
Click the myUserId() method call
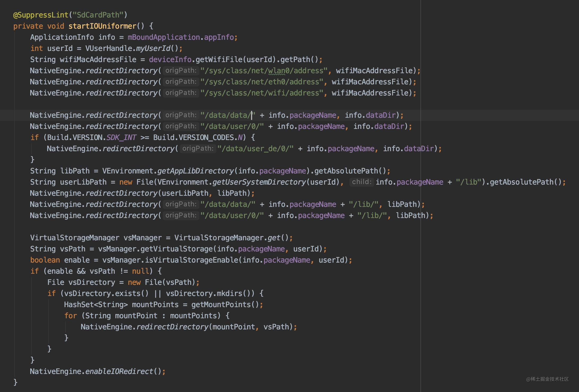coord(153,48)
